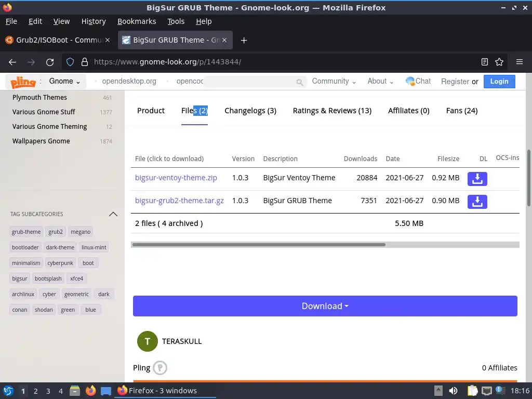
Task: Open the clipboard manager tray icon
Action: [472, 391]
